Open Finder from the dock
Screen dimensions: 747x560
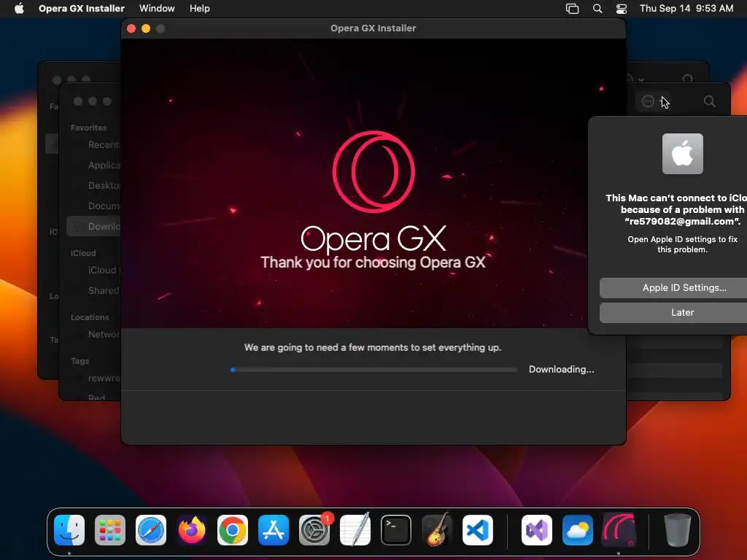click(x=69, y=530)
